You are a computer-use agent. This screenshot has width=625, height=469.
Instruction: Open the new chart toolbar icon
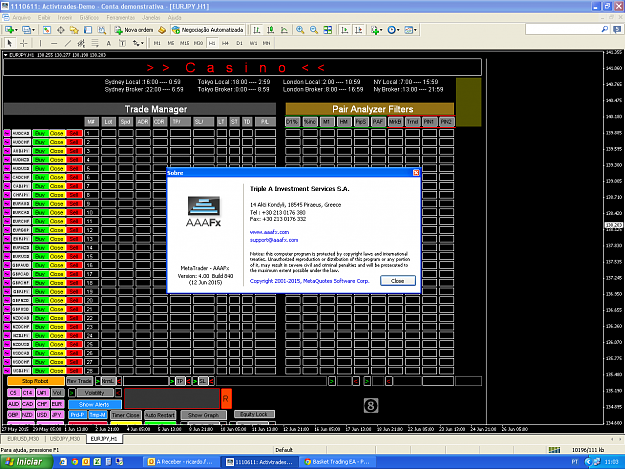(10, 30)
